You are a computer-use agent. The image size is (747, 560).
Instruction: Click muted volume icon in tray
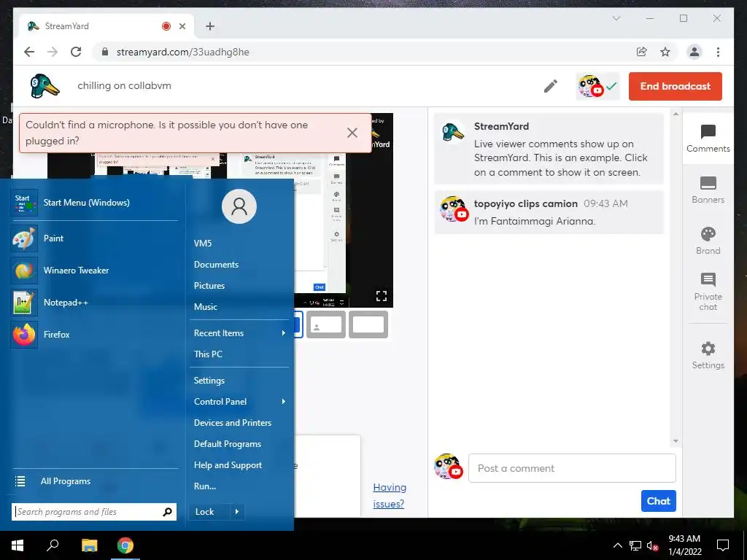tap(653, 545)
